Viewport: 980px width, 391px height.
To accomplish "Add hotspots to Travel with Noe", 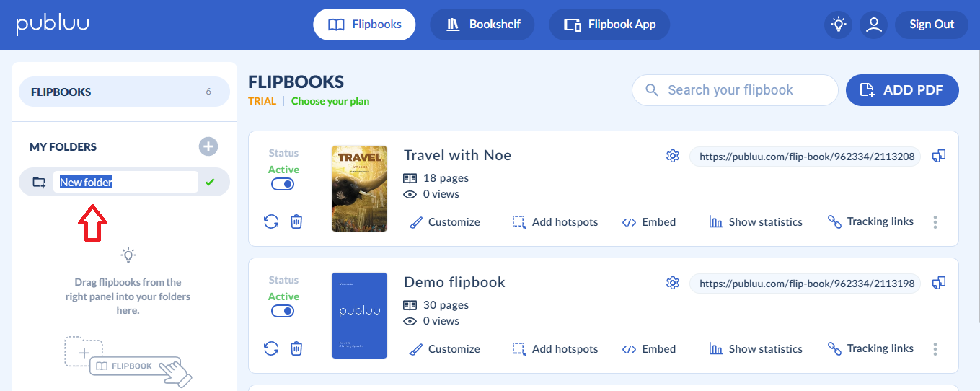I will tap(555, 222).
